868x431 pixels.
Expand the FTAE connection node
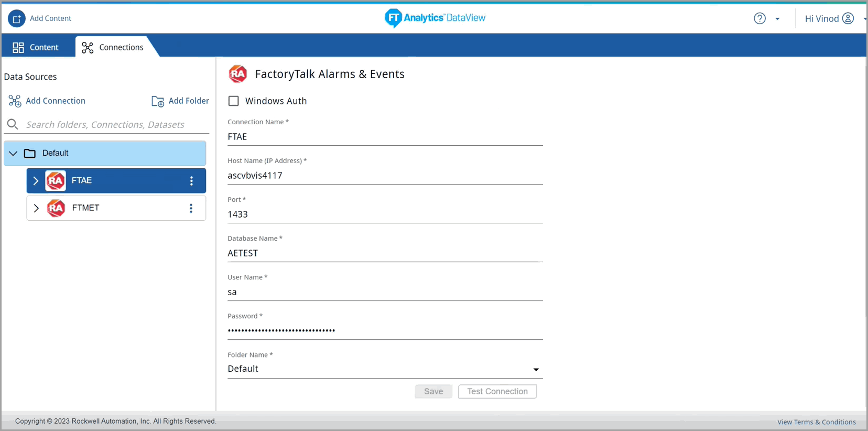point(36,181)
